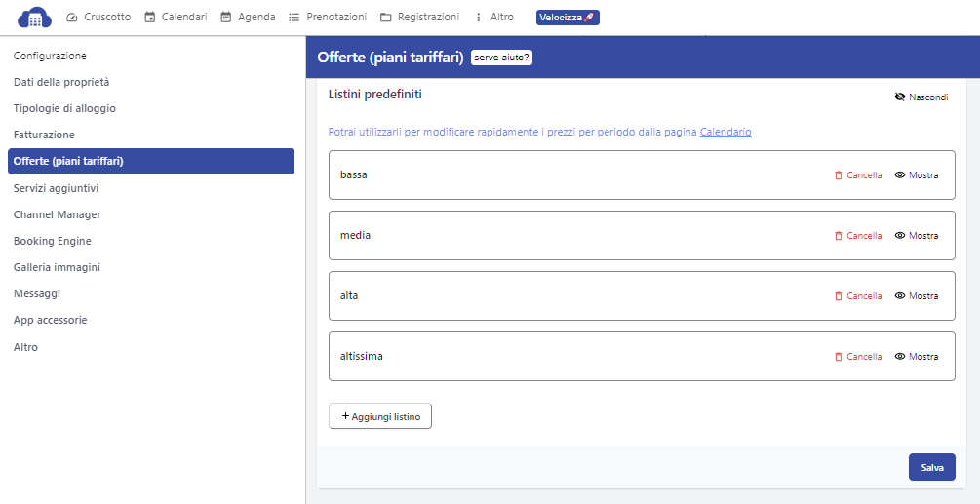Follow the Calendario link
The height and width of the screenshot is (504, 980).
[x=725, y=132]
